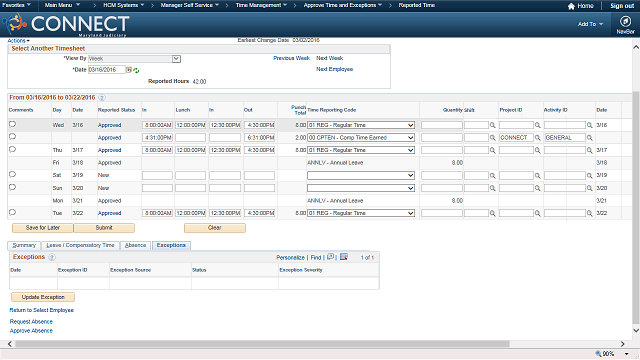Screen dimensions: 640x360
Task: Open comment bubble for Wed 3/16 row
Action: pyautogui.click(x=13, y=124)
